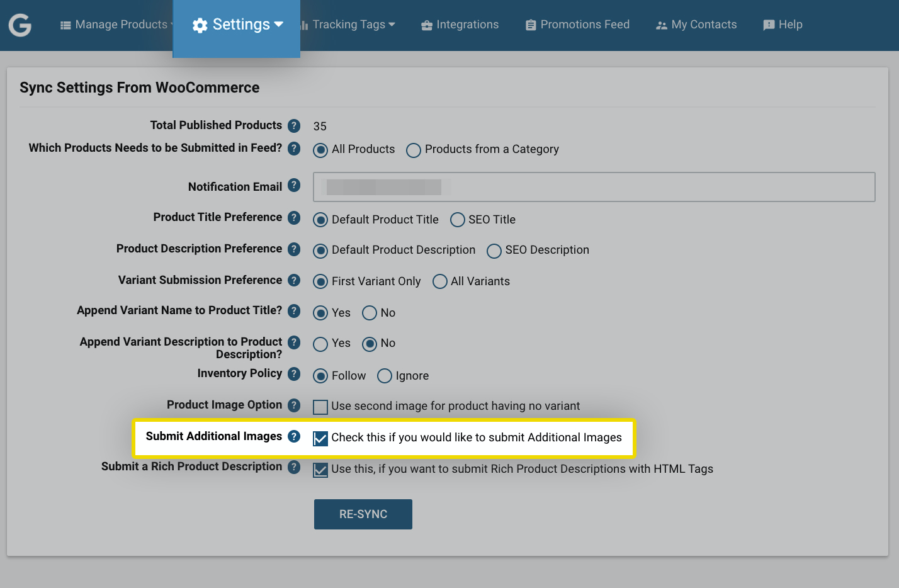
Task: Click the Sync Settings From WooCommerce heading
Action: coord(140,88)
